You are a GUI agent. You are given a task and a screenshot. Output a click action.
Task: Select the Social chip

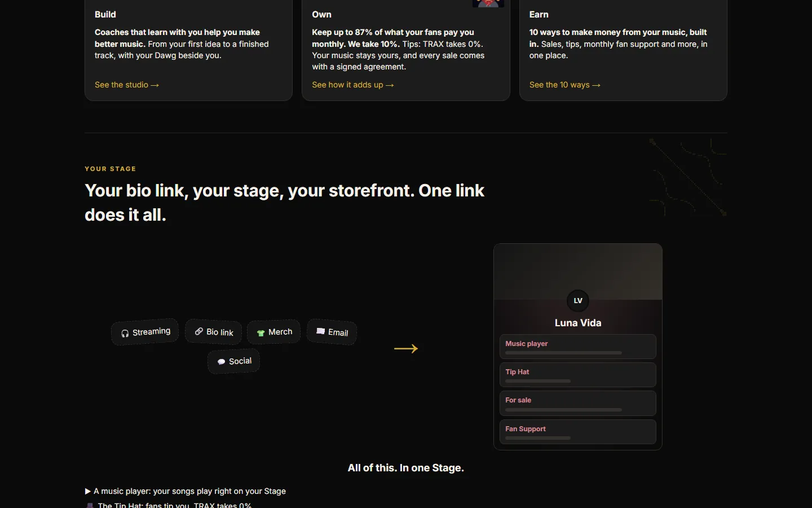(234, 361)
